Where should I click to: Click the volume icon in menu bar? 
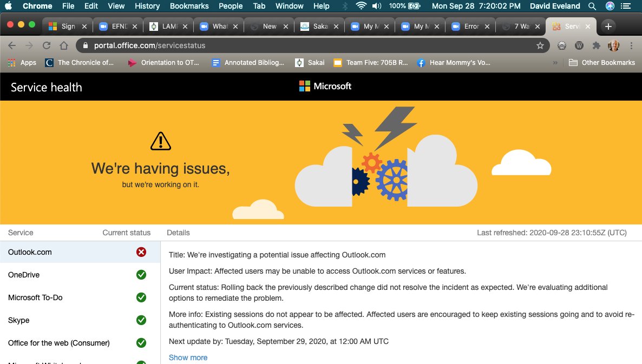point(377,6)
